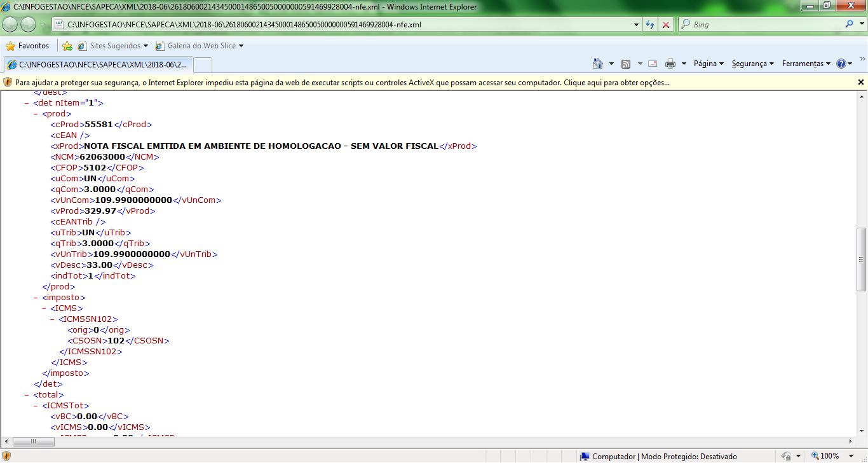Click the status bar privacy lock icon
868x463 pixels.
point(787,456)
